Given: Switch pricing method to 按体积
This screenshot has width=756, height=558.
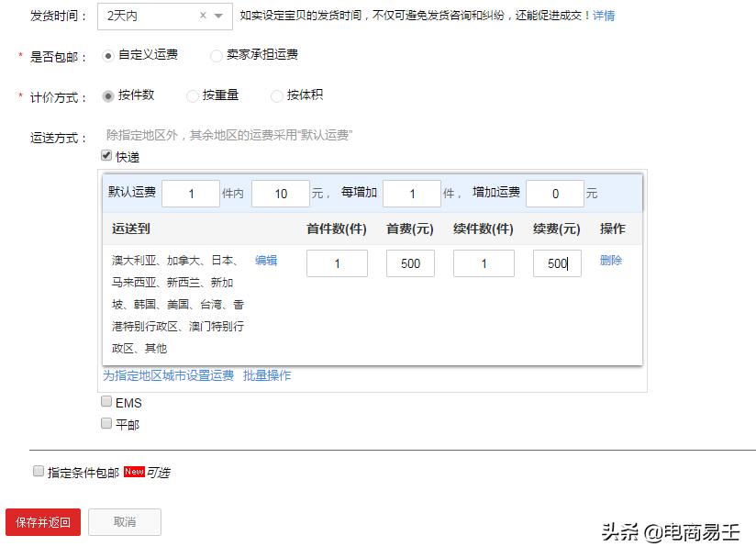Looking at the screenshot, I should pos(276,95).
